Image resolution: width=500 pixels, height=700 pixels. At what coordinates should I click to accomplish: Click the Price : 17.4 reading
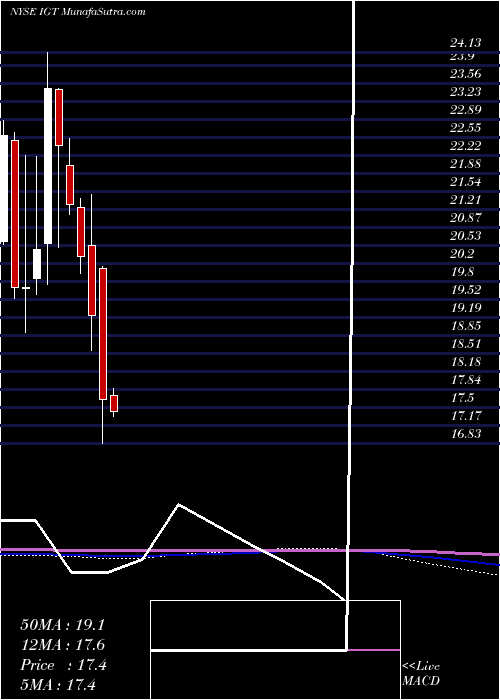[x=63, y=665]
